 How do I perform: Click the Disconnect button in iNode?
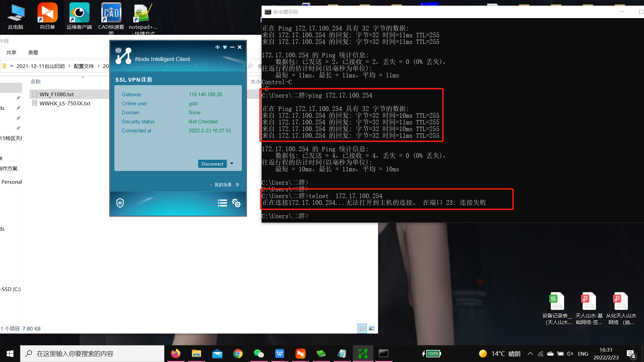[212, 164]
